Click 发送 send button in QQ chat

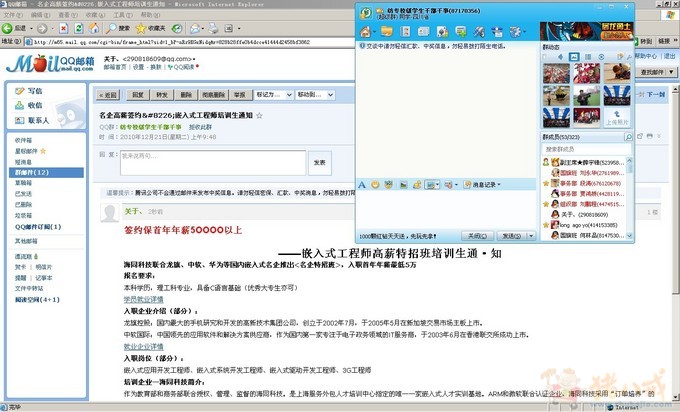click(512, 236)
